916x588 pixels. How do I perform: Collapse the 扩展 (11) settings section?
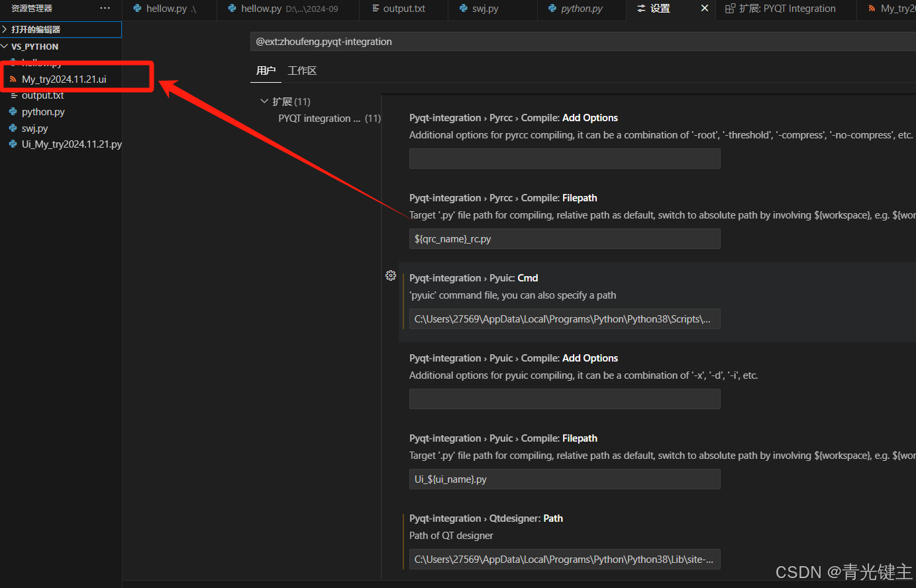(264, 101)
